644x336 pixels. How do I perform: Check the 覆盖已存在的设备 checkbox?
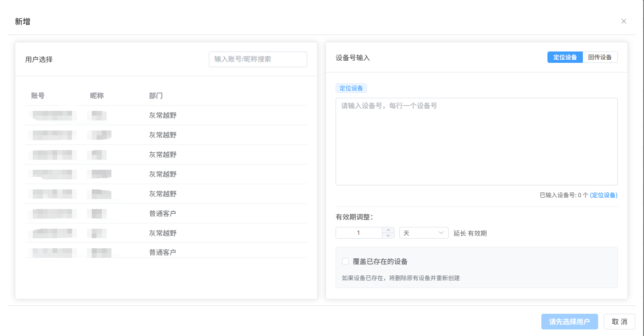[x=345, y=261]
